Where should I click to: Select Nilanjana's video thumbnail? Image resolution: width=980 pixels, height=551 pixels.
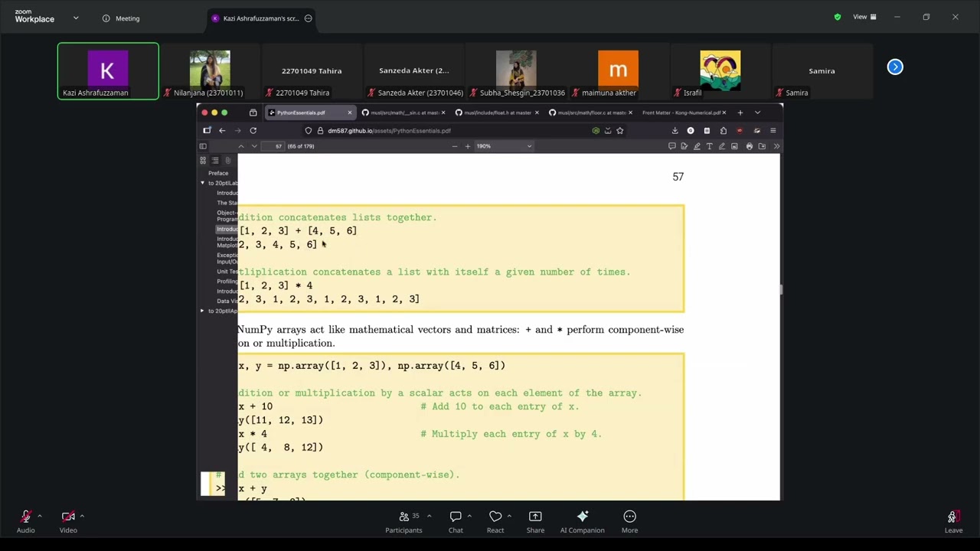point(210,71)
